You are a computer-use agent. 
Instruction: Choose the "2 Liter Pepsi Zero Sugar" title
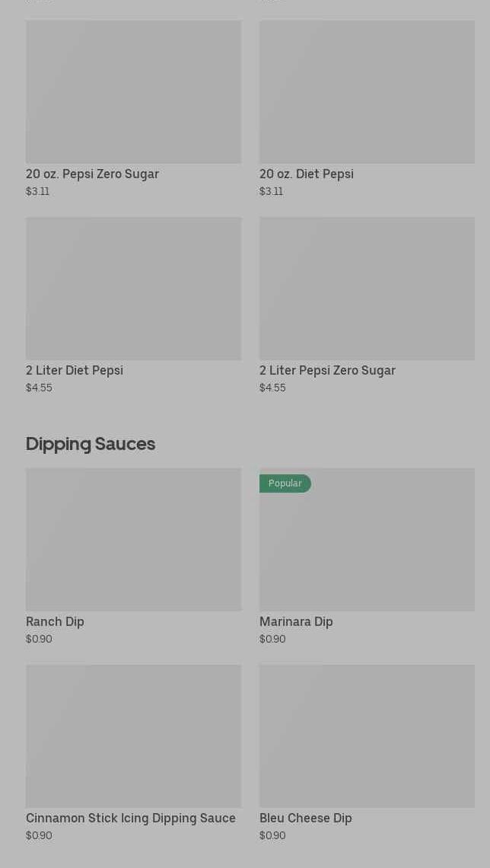point(327,370)
